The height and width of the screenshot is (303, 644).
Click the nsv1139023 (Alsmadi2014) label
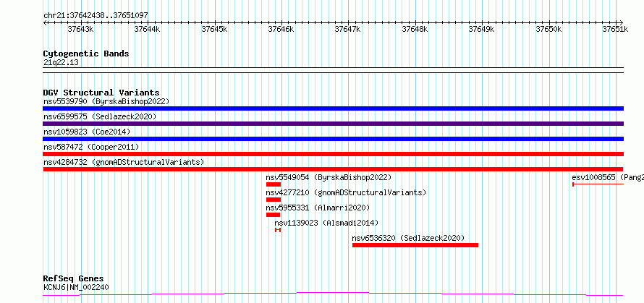click(326, 223)
